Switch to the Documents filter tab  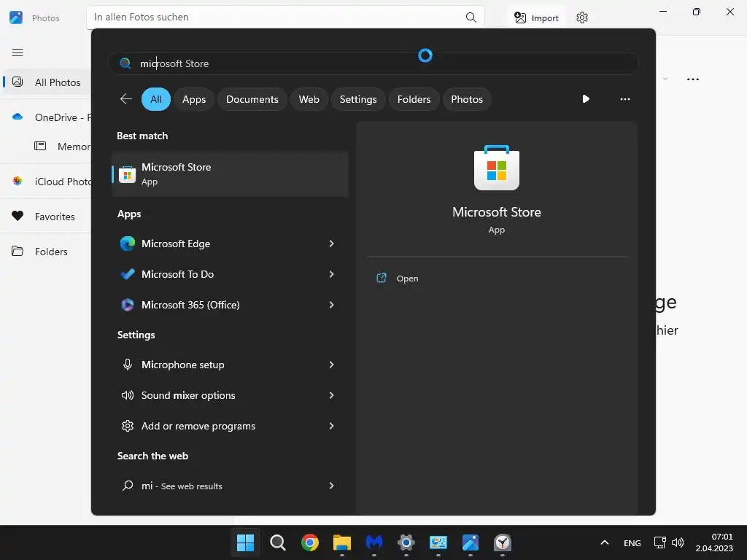click(252, 99)
